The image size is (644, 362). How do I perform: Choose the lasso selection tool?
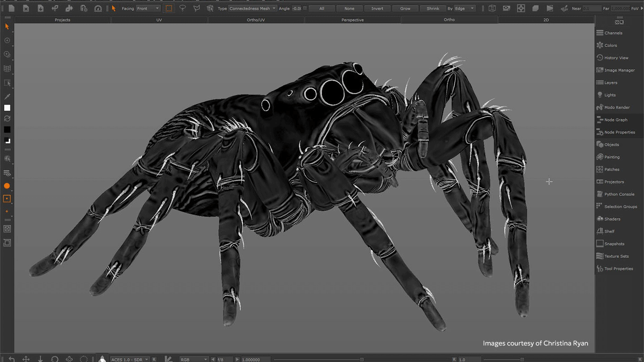click(x=182, y=8)
